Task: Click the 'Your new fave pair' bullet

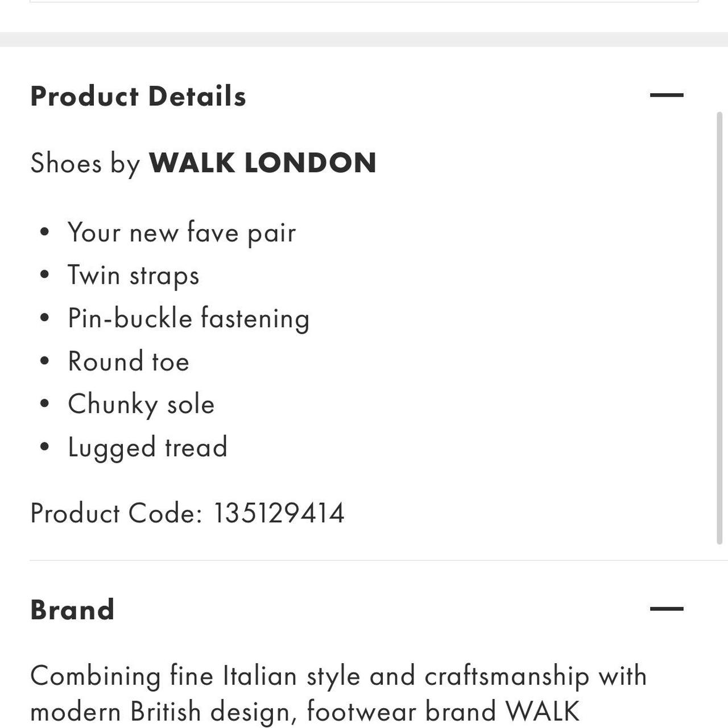Action: (x=182, y=233)
